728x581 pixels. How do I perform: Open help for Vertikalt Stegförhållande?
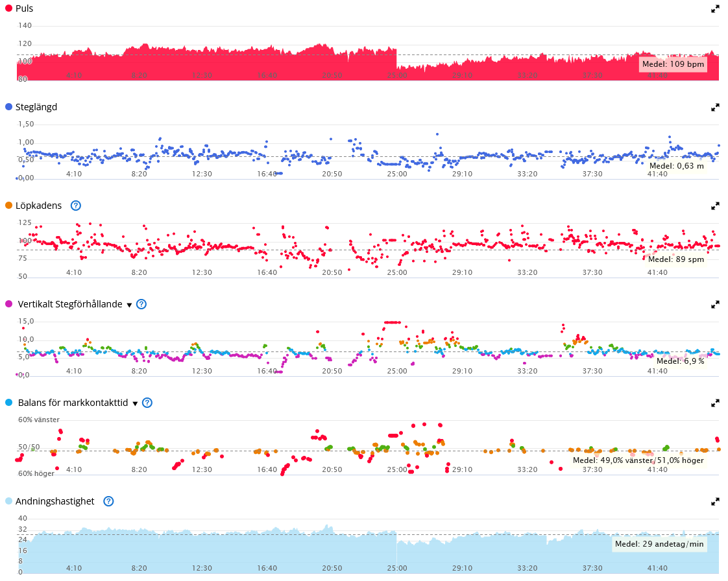pyautogui.click(x=141, y=304)
